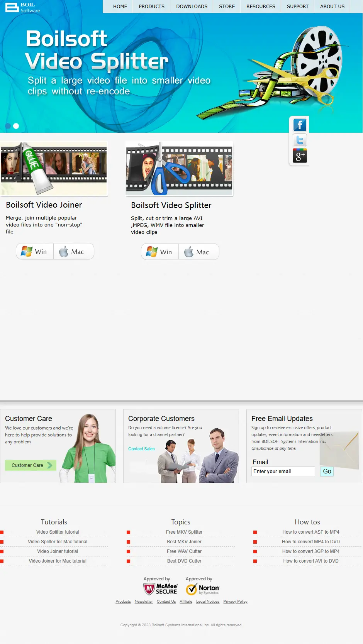Download Video Splitter for Mac
This screenshot has width=363, height=644.
point(199,252)
